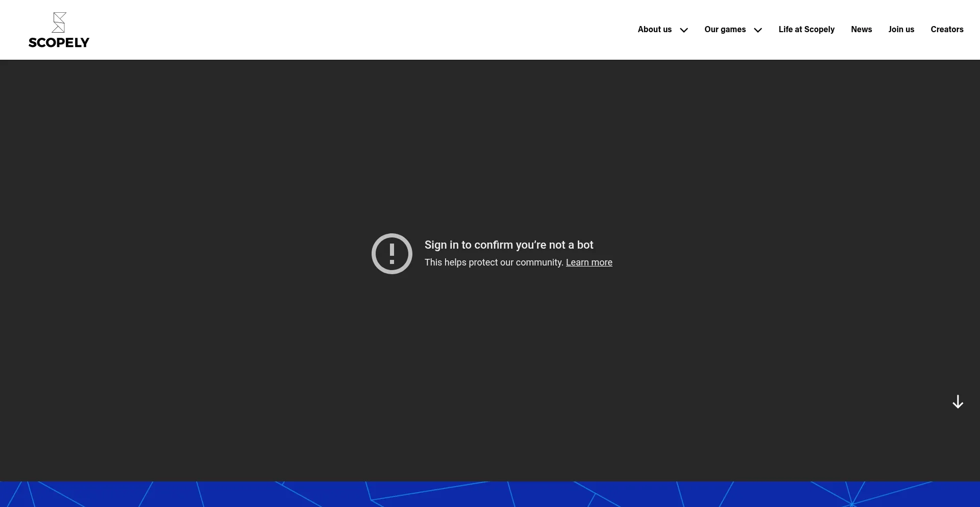Click converging line starburst in blue banner

851,504
